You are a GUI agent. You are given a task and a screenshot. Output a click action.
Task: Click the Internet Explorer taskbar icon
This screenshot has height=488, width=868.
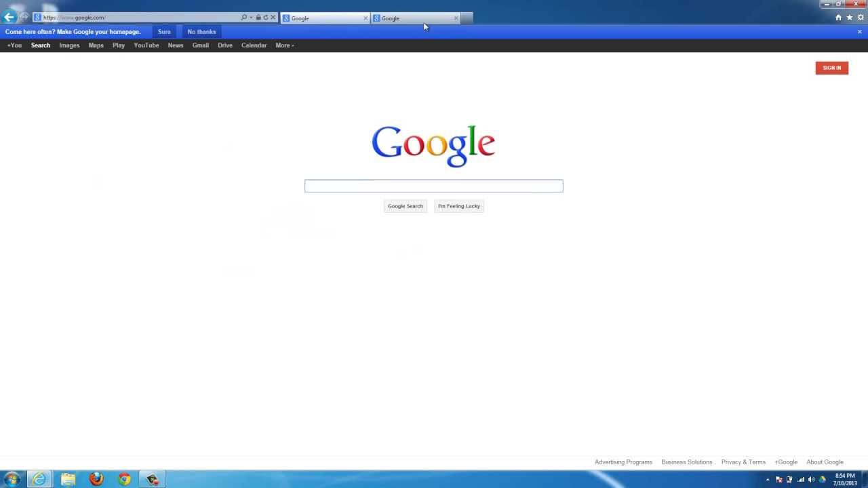(x=39, y=479)
